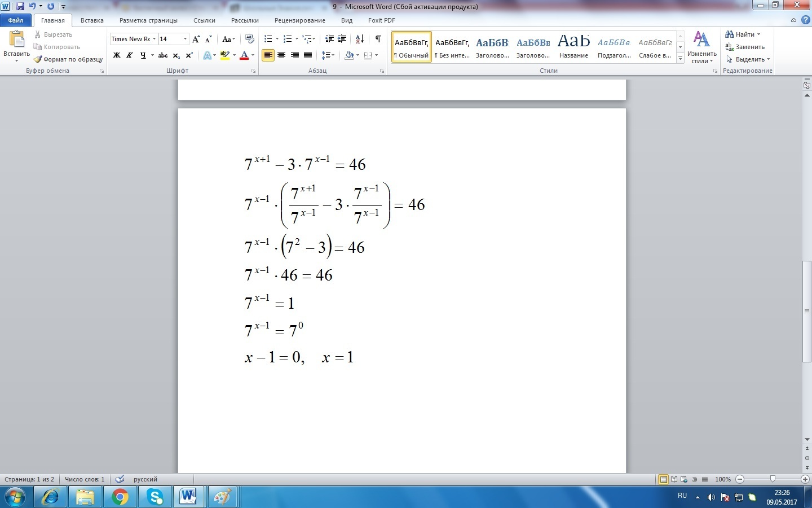The image size is (812, 508).
Task: Click the Число слов word count indicator
Action: (85, 479)
